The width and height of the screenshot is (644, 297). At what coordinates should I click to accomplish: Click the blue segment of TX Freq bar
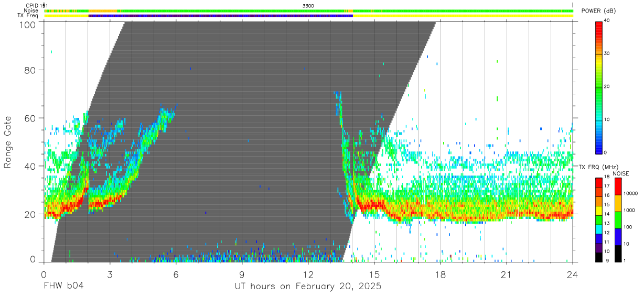click(221, 16)
